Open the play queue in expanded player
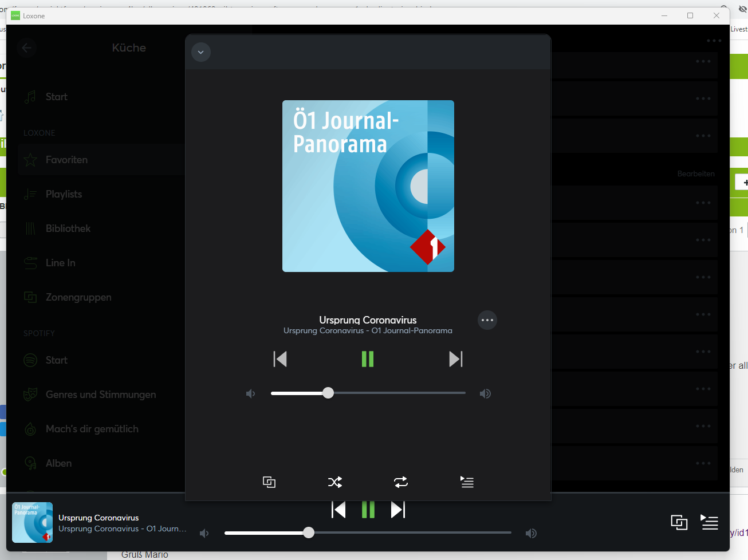The image size is (748, 560). tap(467, 482)
